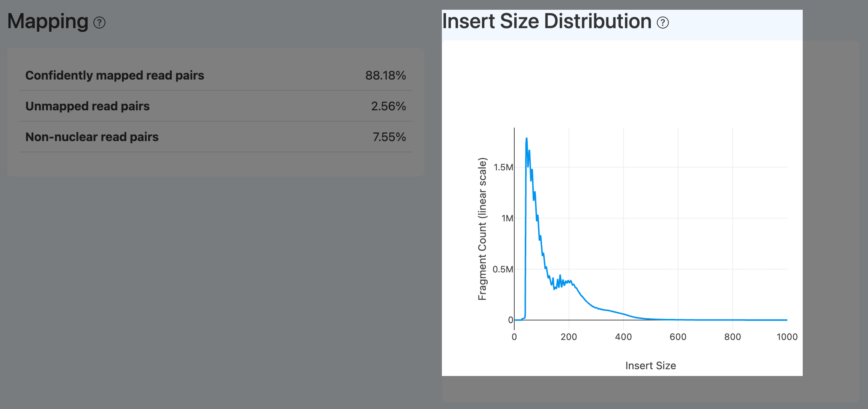
Task: Click the Mapping section title
Action: [x=47, y=22]
